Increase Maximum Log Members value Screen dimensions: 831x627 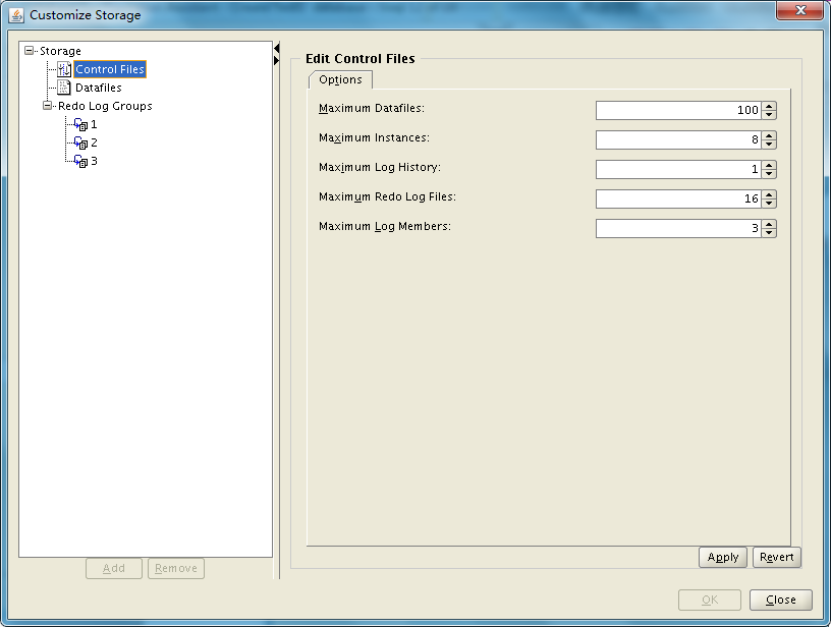tap(769, 225)
